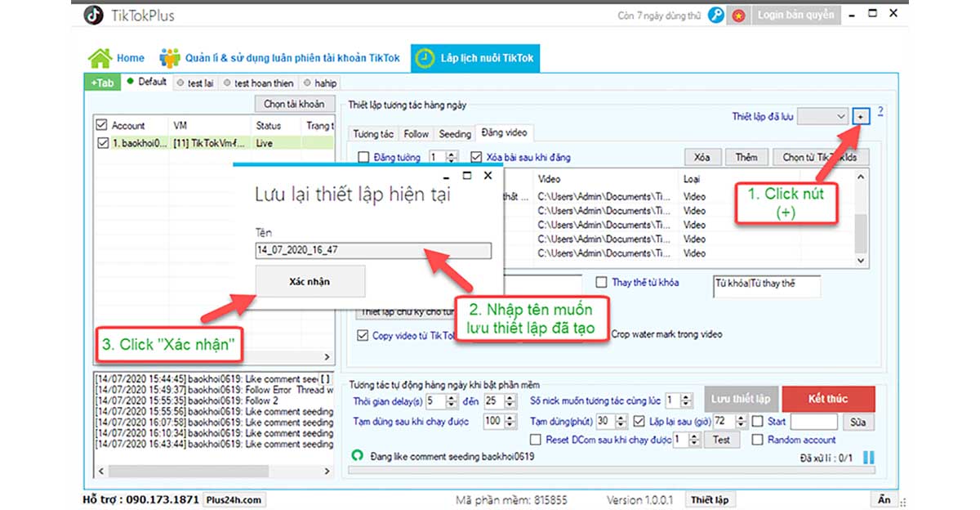Click the Xóa button
The width and height of the screenshot is (980, 510).
pyautogui.click(x=702, y=157)
